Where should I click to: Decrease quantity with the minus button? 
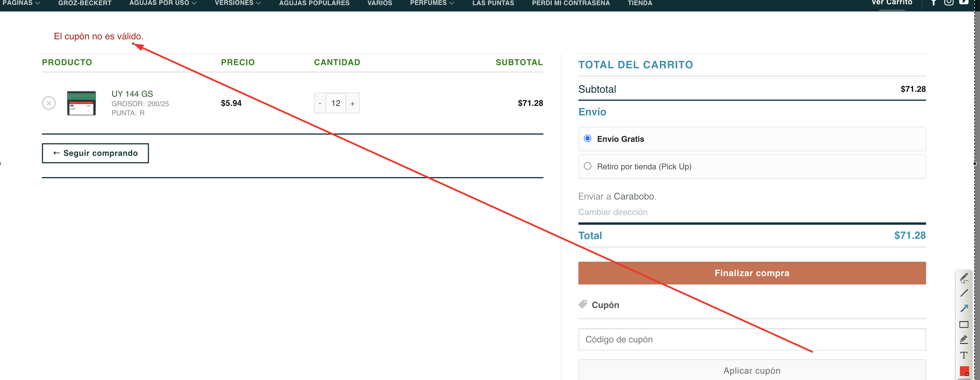[x=320, y=103]
